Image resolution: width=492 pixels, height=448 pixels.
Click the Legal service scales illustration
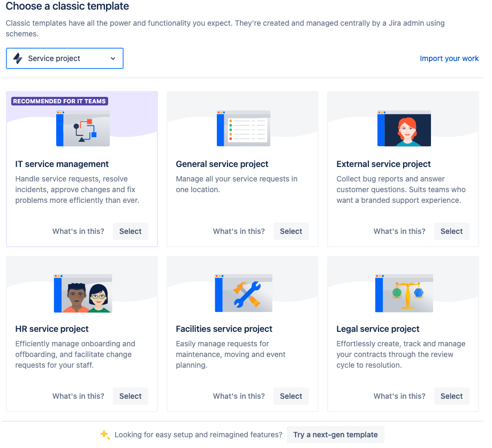[x=404, y=293]
